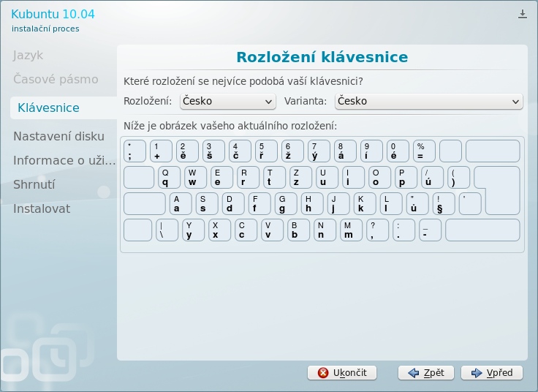Screen dimensions: 538x392
Task: Click the F key on keyboard preview
Action: 259,204
